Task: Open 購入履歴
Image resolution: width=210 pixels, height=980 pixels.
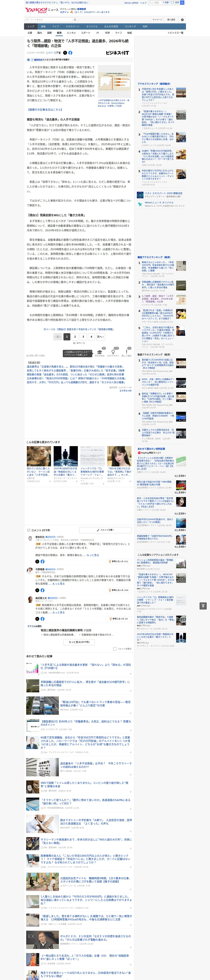Action: pyautogui.click(x=171, y=20)
